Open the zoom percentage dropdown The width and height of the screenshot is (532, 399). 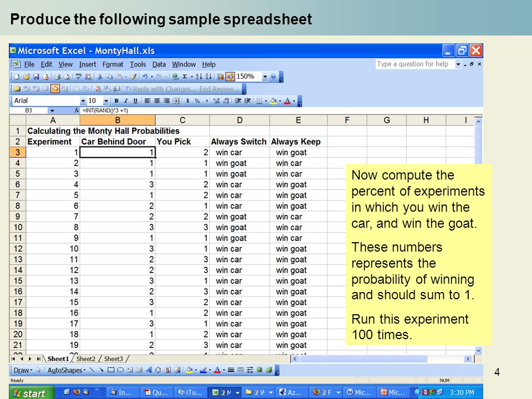pos(265,76)
